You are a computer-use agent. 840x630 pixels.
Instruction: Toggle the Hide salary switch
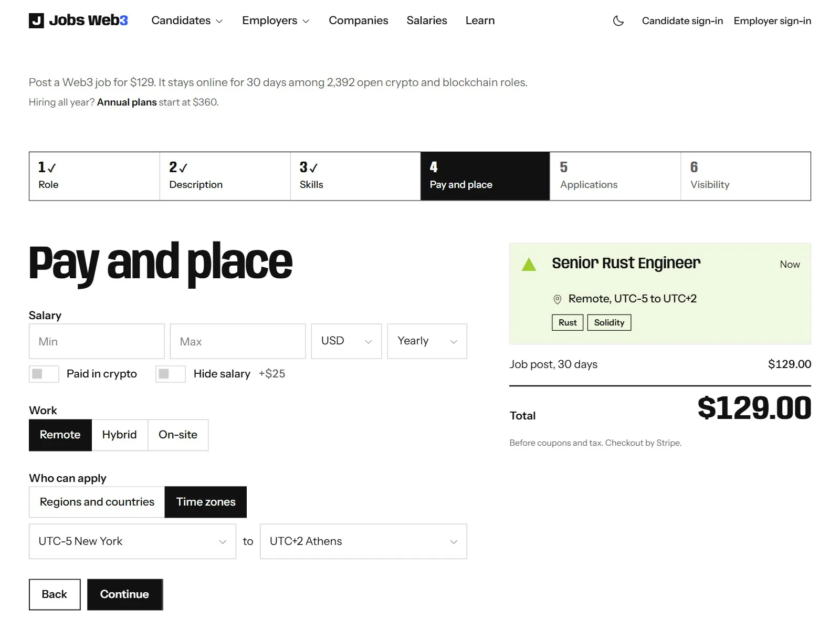coord(171,374)
